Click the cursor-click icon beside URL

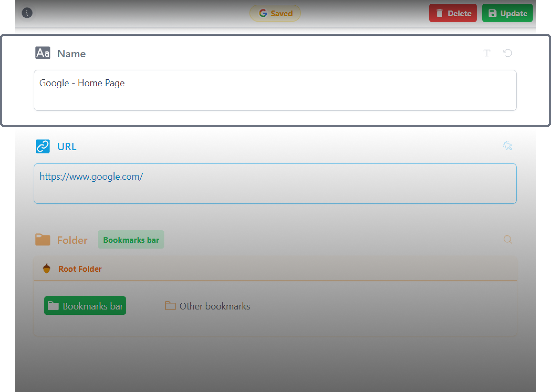(507, 146)
